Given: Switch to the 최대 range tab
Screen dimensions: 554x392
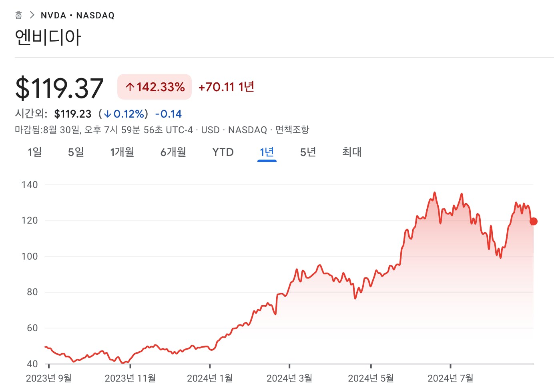Looking at the screenshot, I should (352, 152).
